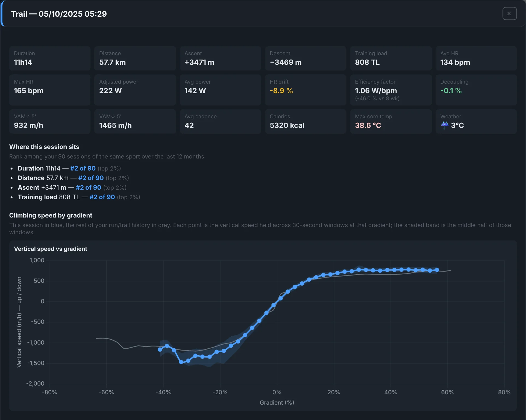Select the HR drift -8.9 % card
The image size is (526, 420).
coord(305,90)
